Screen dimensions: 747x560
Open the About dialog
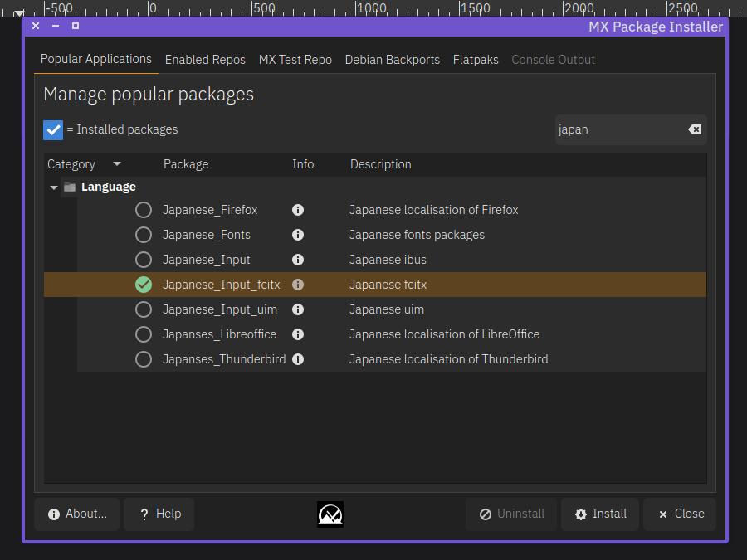(x=77, y=514)
